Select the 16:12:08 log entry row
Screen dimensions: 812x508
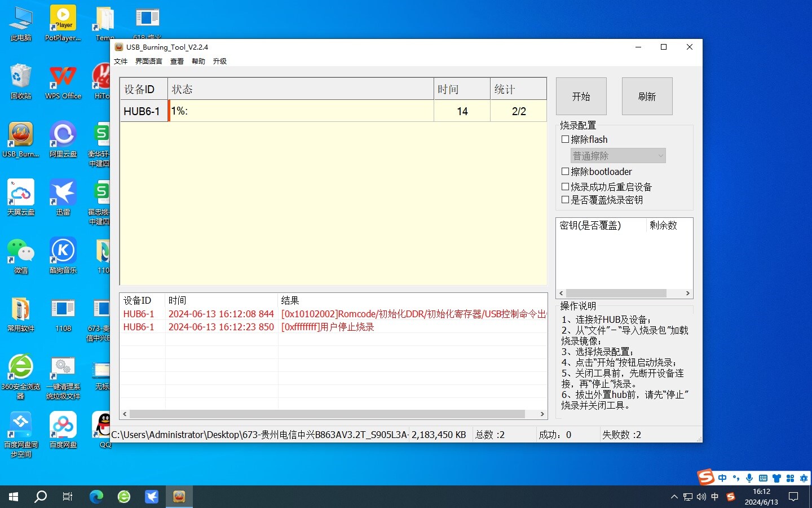click(333, 314)
